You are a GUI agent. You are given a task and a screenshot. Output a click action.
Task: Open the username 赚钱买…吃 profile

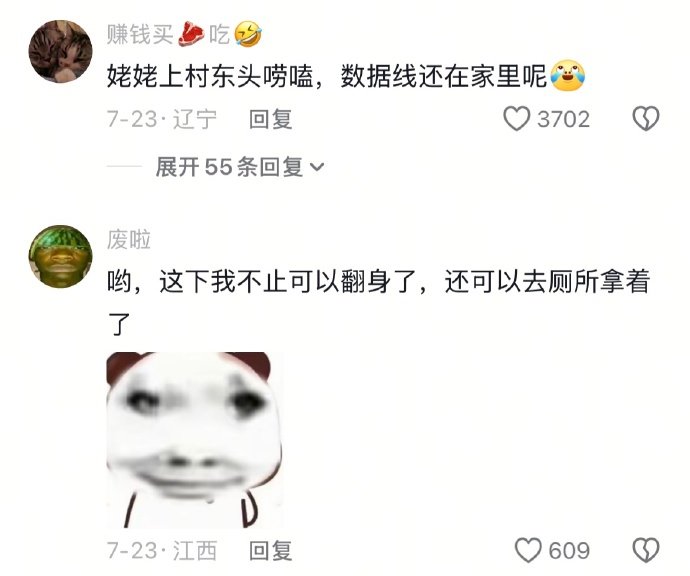(184, 34)
